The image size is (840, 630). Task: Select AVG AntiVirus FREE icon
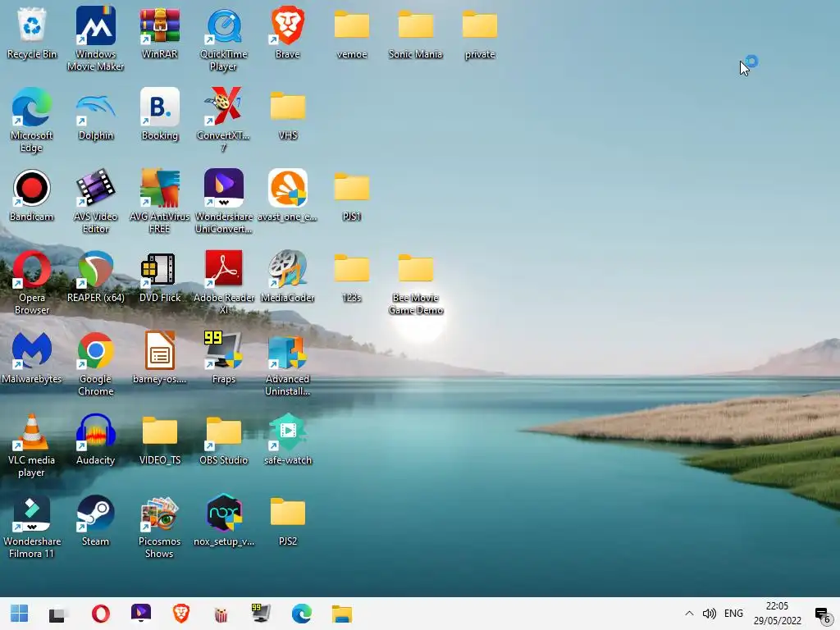160,202
